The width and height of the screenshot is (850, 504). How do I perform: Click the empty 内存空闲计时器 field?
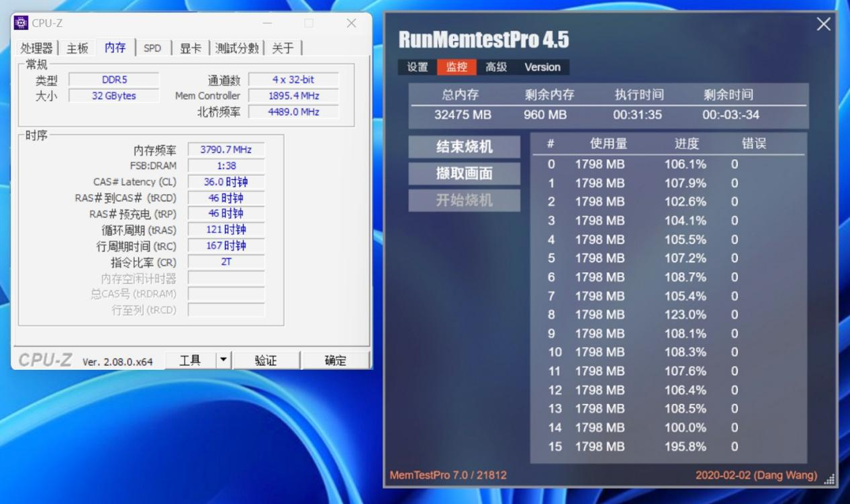(226, 278)
